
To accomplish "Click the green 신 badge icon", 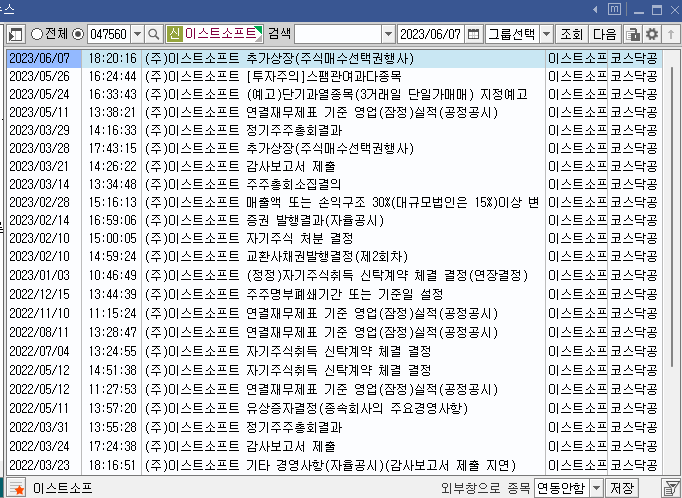I will (x=174, y=34).
